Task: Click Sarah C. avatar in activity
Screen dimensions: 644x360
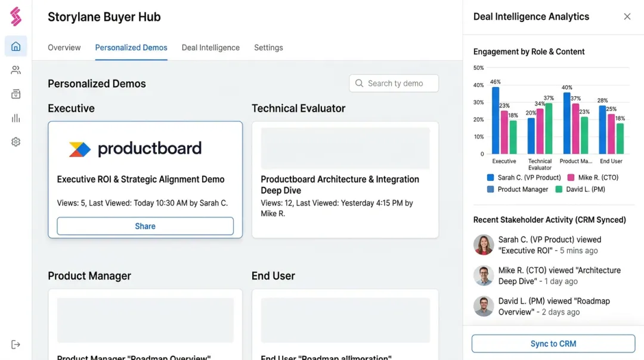Action: (484, 245)
